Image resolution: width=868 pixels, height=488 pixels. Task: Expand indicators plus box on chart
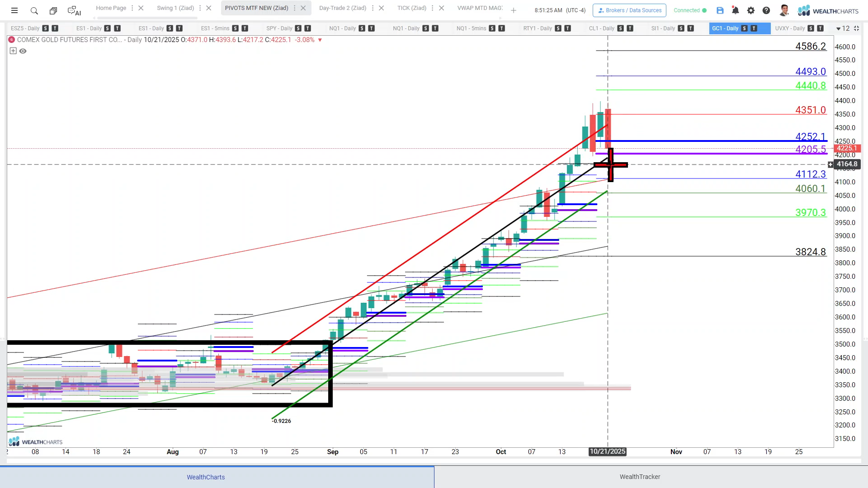point(13,51)
